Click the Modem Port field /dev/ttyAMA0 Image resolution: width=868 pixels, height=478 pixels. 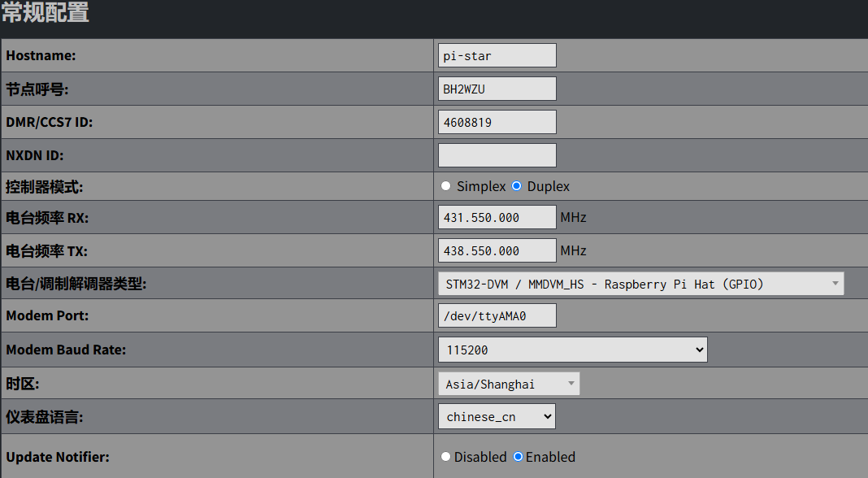pyautogui.click(x=497, y=315)
